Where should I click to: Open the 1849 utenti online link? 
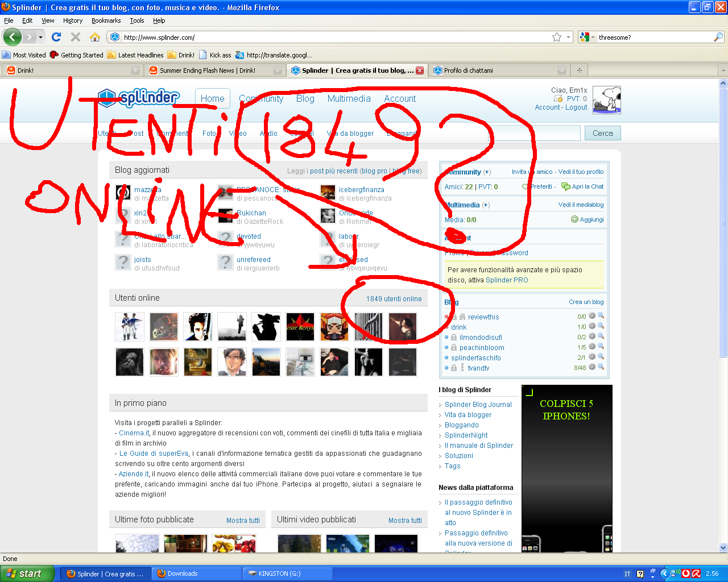point(394,299)
